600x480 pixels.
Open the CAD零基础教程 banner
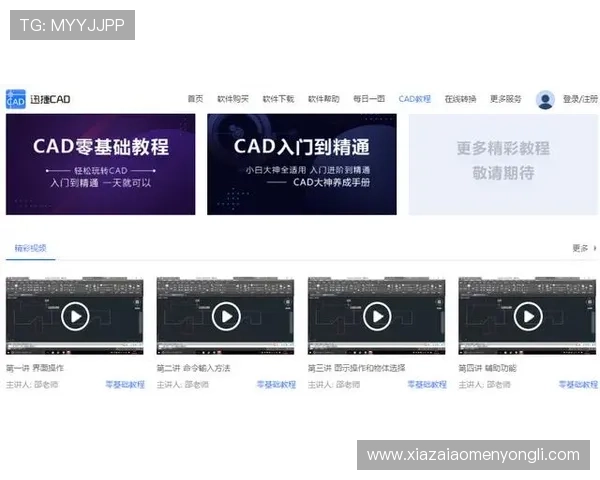point(101,164)
